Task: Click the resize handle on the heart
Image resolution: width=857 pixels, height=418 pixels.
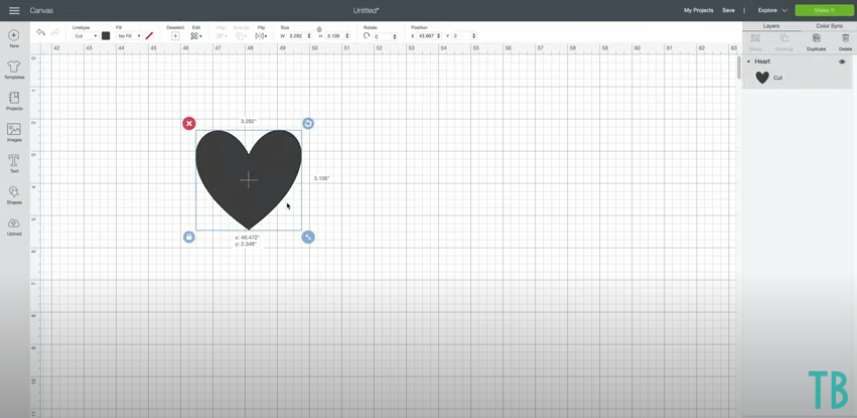Action: [308, 237]
